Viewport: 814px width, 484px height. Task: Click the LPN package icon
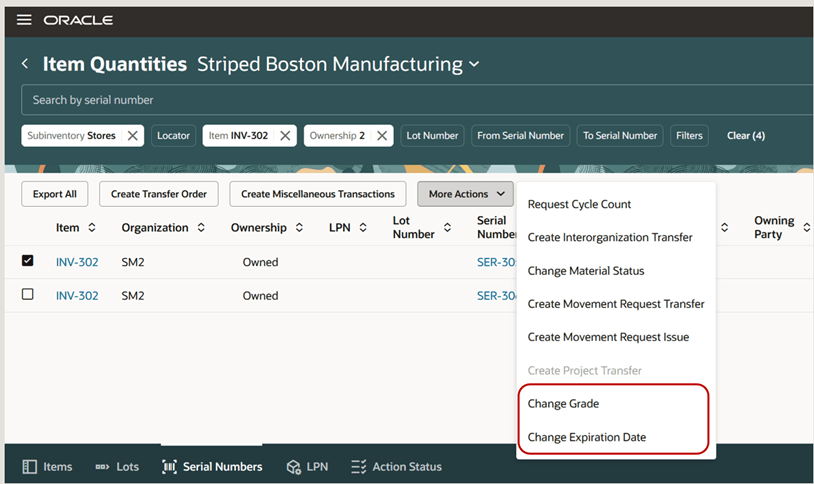pyautogui.click(x=293, y=467)
